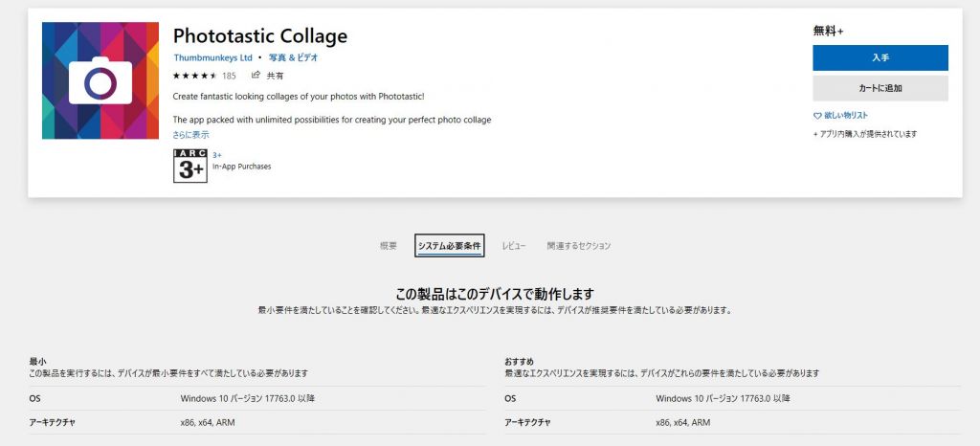This screenshot has width=980, height=446.
Task: Open the 3+ age rating link
Action: [217, 155]
